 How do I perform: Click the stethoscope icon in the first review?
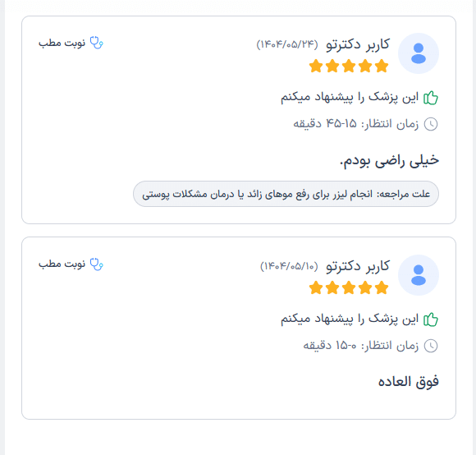pos(97,43)
